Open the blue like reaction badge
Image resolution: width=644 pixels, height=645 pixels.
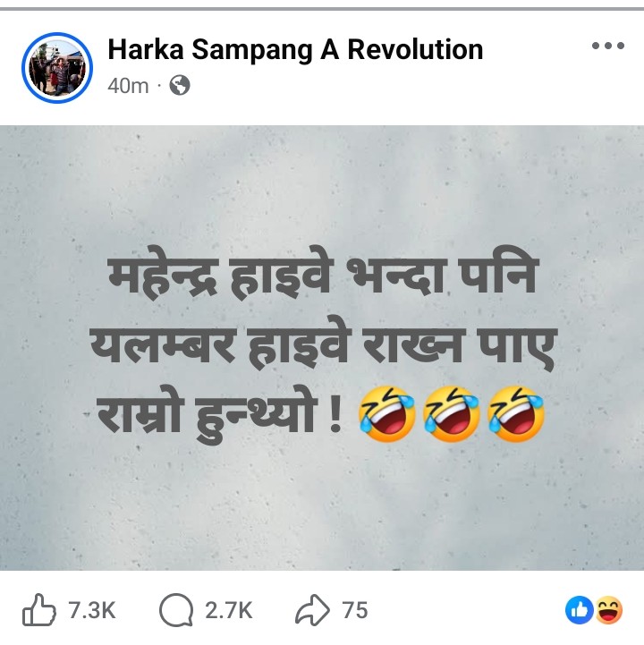pyautogui.click(x=579, y=610)
